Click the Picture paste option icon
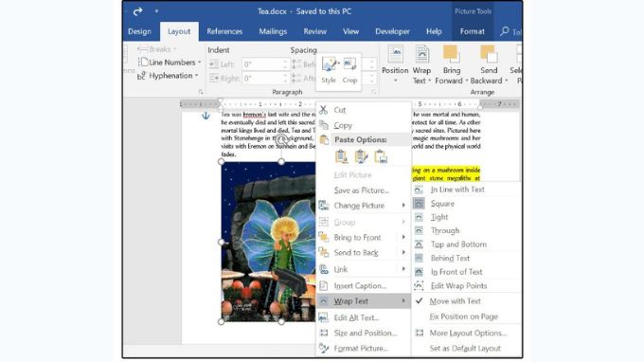Screen dimensions: 644x362 (381, 157)
